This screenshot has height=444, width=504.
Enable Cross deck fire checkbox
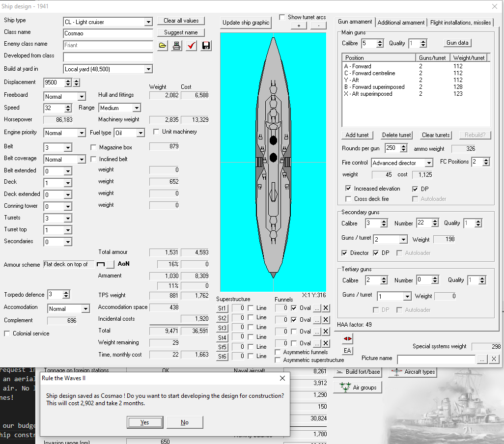pos(348,199)
